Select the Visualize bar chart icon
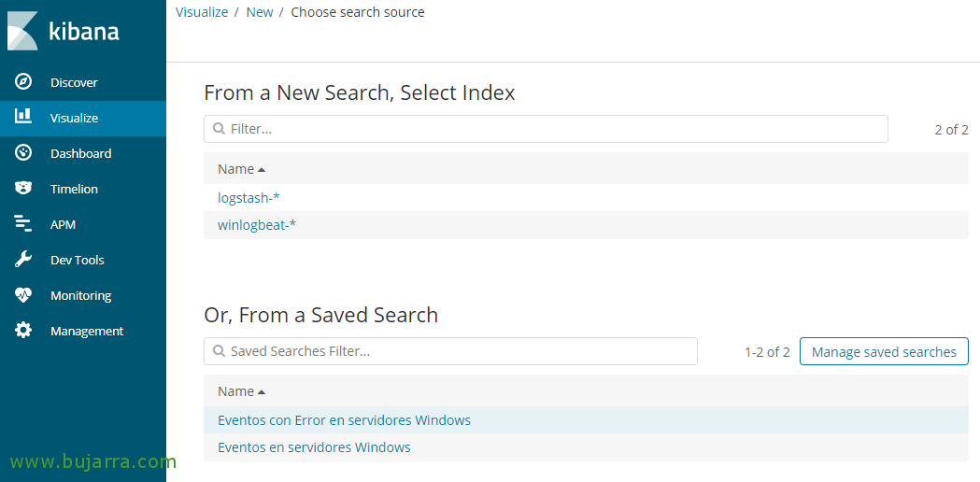 [23, 118]
